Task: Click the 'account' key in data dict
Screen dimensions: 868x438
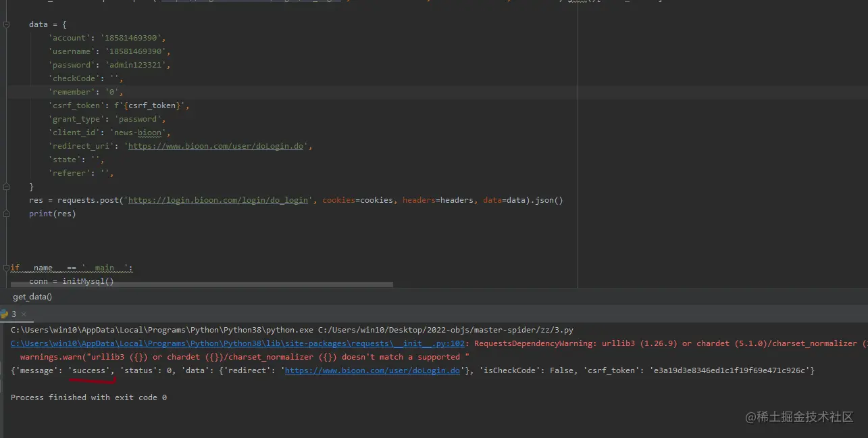Action: 68,38
